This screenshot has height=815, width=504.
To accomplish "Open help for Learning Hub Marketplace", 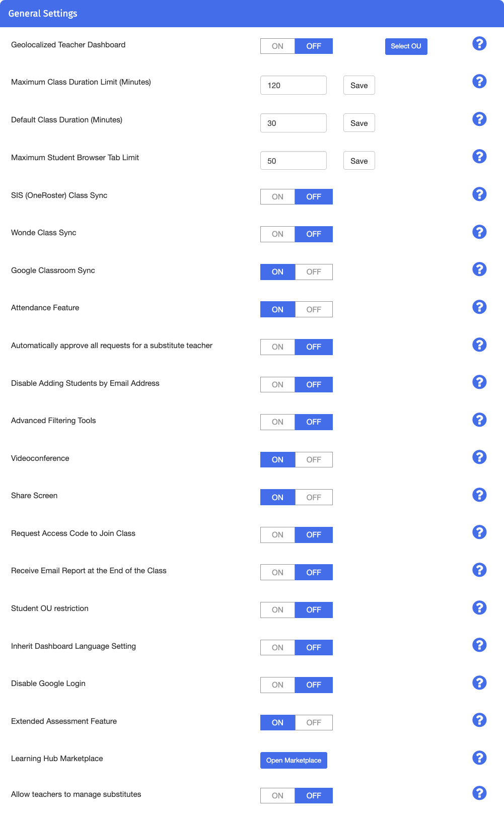I will 479,758.
